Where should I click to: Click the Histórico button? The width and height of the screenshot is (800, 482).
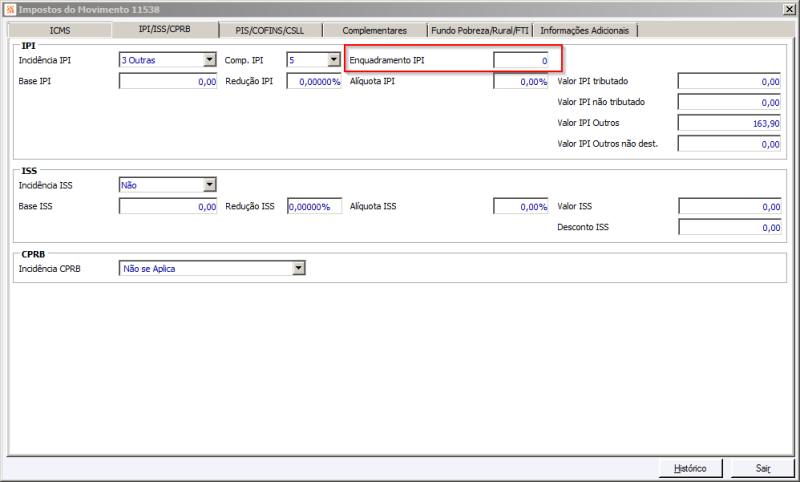tap(690, 468)
